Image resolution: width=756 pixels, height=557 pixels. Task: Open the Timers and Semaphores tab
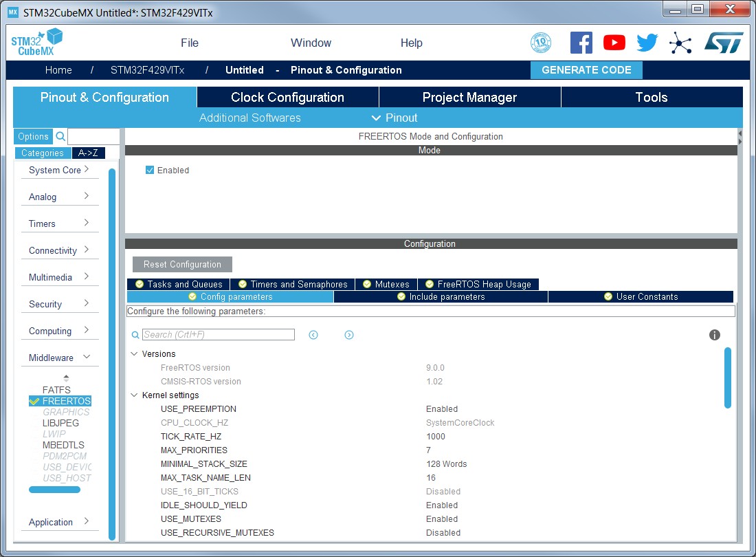click(x=293, y=284)
